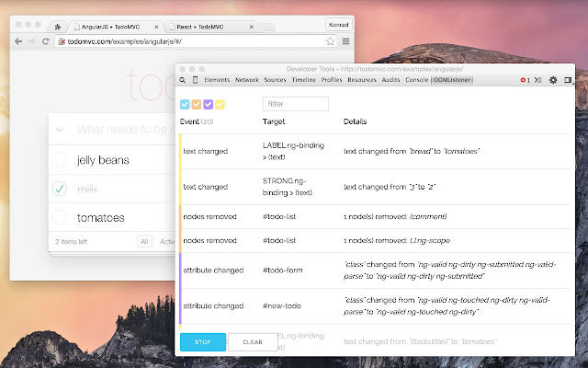Toggle the orange event type checkbox
Screen dimensions: 588x368
[x=197, y=104]
